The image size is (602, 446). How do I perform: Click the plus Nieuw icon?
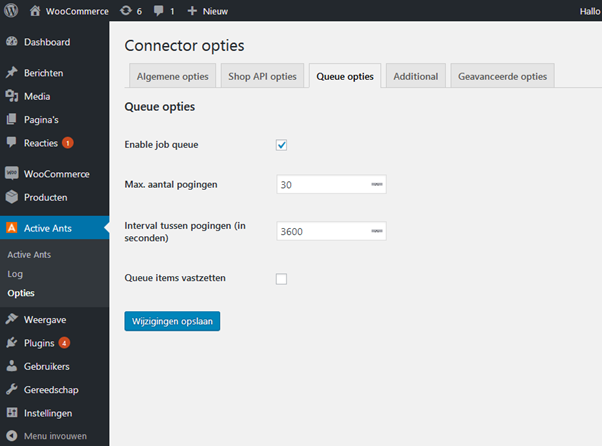click(x=193, y=11)
